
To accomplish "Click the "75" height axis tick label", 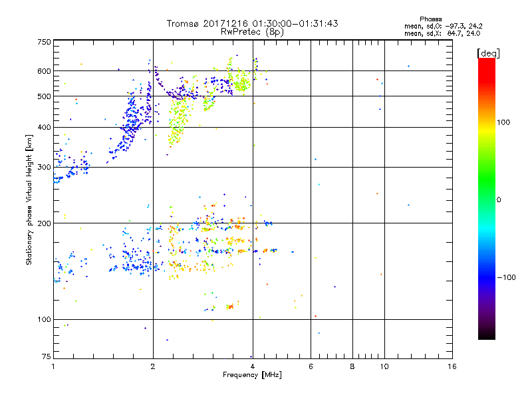I will pyautogui.click(x=47, y=356).
